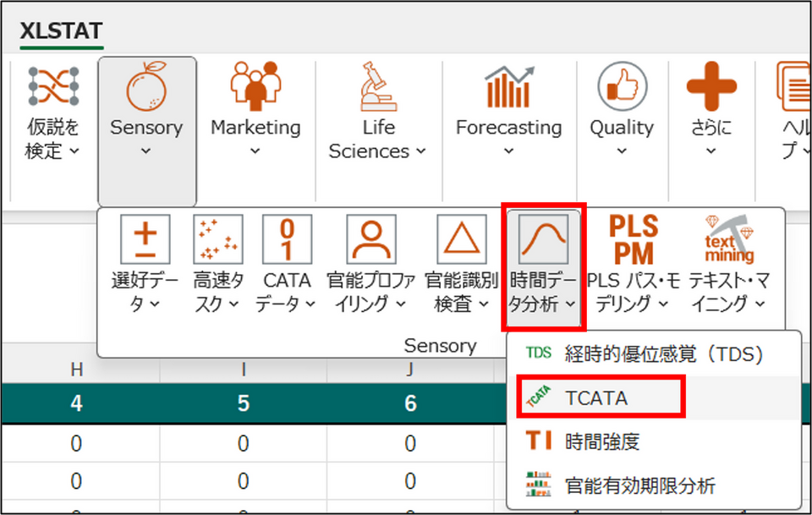Expand the Life Sciences dropdown chevron
812x515 pixels.
tap(421, 151)
